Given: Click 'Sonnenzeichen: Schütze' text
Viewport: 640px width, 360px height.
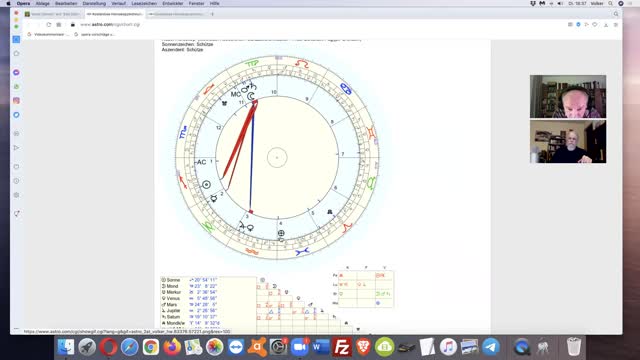Looking at the screenshot, I should [187, 44].
